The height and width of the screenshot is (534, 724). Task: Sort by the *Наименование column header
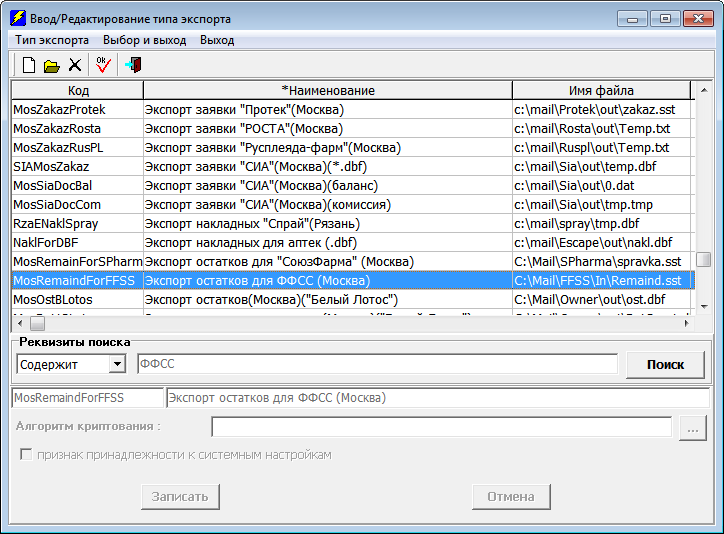point(328,90)
